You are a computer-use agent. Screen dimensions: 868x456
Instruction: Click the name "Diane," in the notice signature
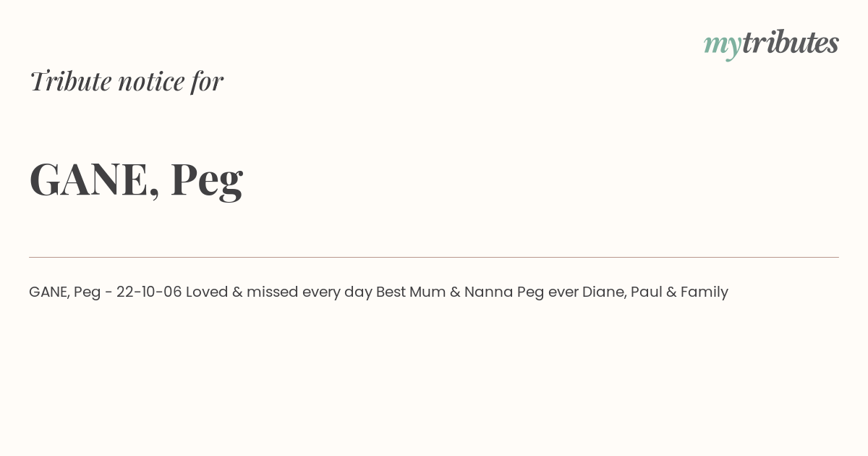pyautogui.click(x=604, y=292)
